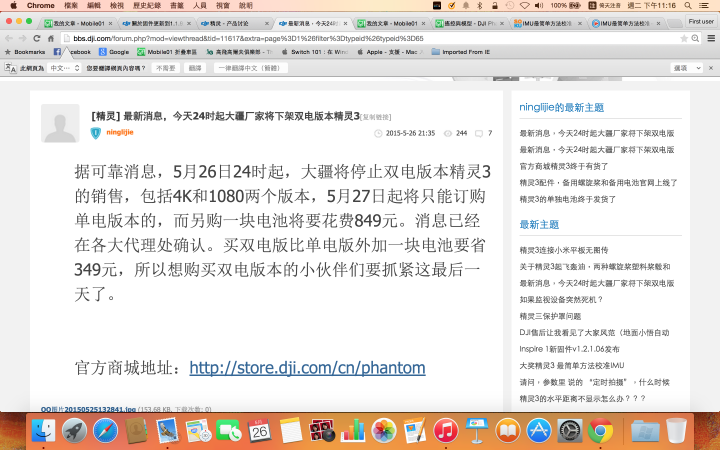Open the QQ图片20150525132841.jpg attachment
This screenshot has height=450, width=720.
point(89,409)
